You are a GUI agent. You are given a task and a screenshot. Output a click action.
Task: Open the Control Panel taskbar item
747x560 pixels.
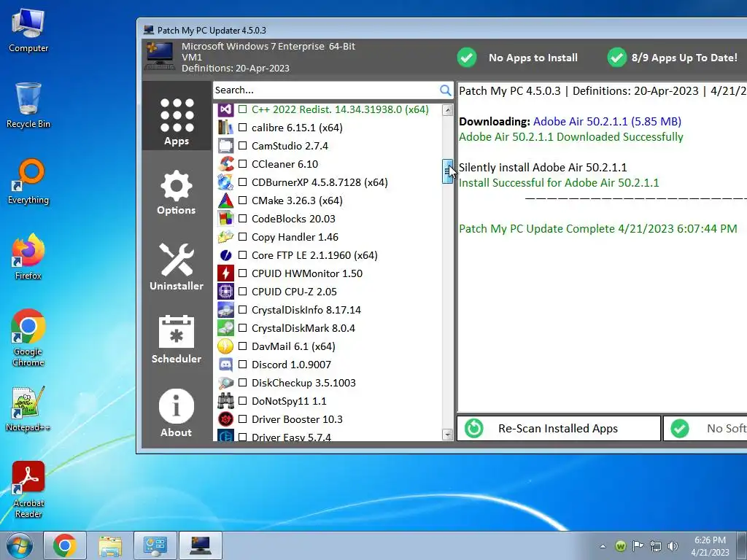click(155, 545)
